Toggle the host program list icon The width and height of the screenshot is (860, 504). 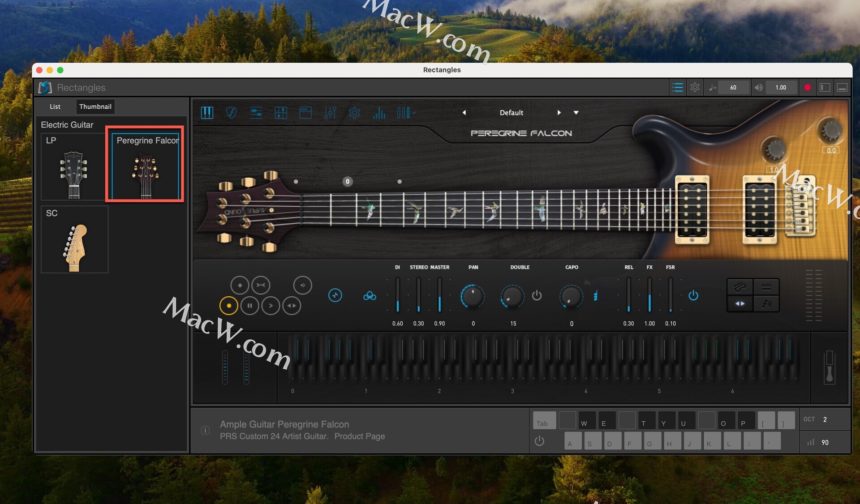tap(678, 88)
